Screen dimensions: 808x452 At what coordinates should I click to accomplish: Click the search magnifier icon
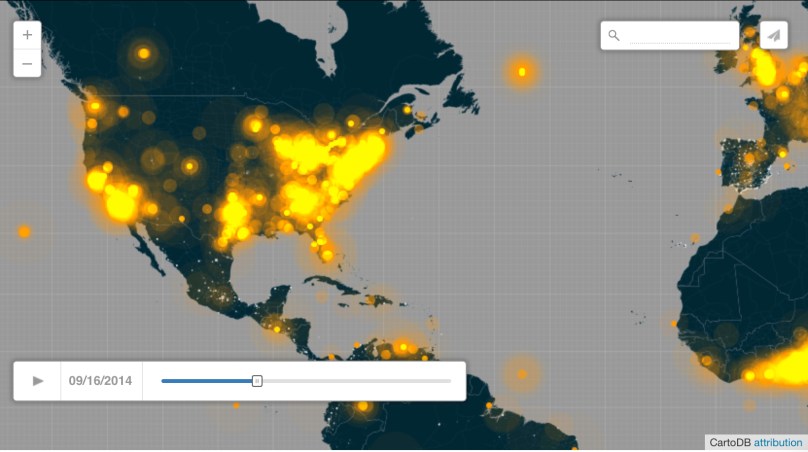tap(614, 35)
